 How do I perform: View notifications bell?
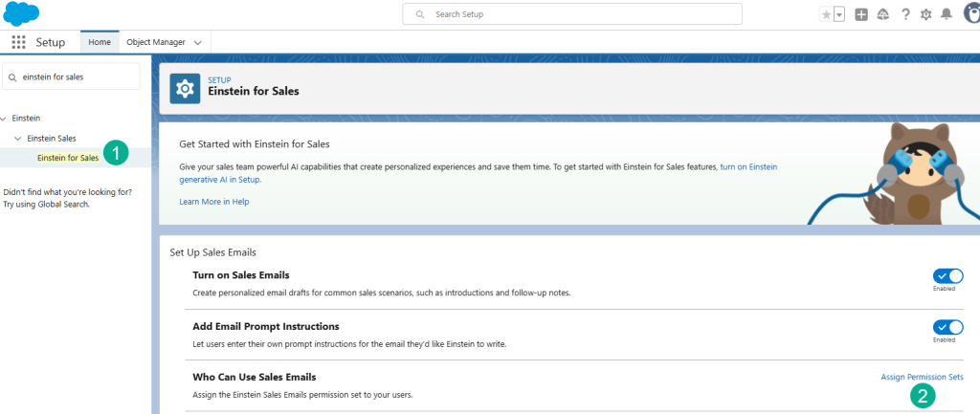pyautogui.click(x=947, y=14)
